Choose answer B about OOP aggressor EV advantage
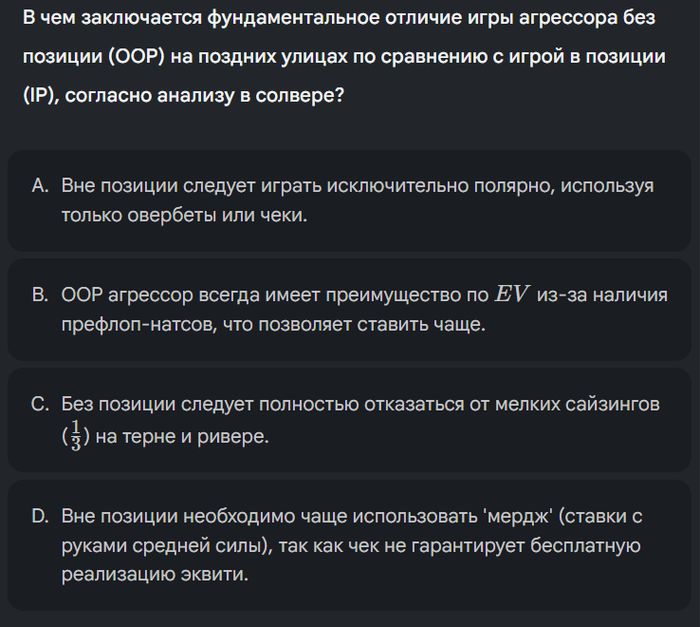 pos(350,309)
